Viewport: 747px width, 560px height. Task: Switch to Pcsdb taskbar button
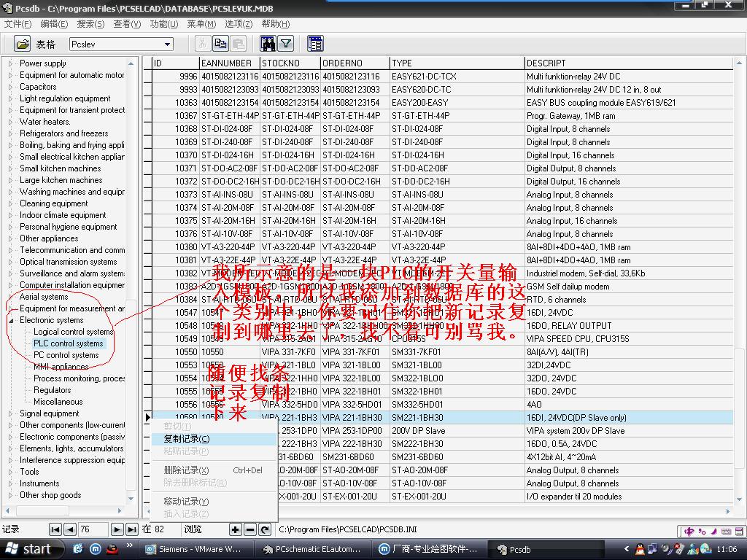tap(548, 549)
